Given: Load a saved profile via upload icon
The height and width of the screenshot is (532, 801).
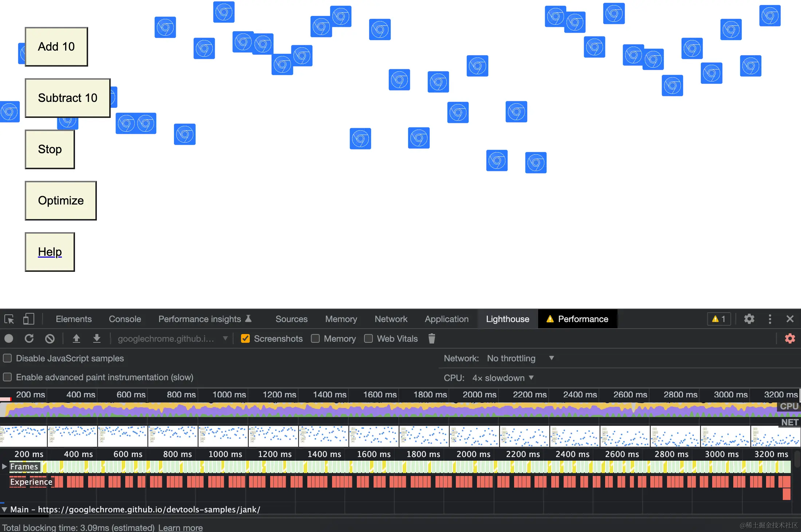Looking at the screenshot, I should click(76, 338).
